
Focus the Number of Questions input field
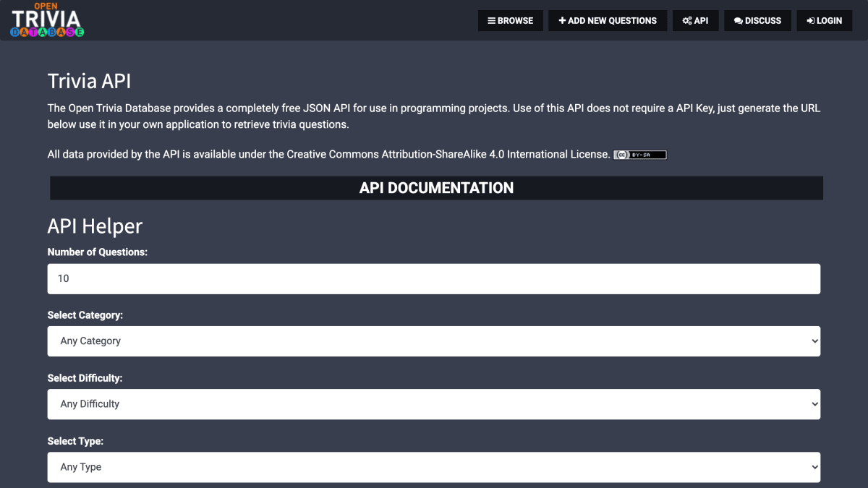(x=434, y=278)
